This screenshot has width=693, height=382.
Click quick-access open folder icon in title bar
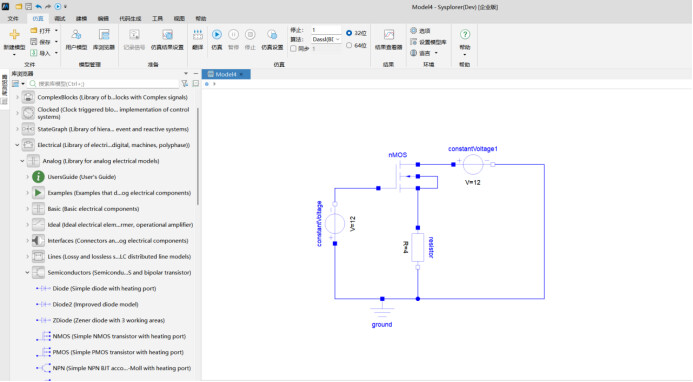19,7
